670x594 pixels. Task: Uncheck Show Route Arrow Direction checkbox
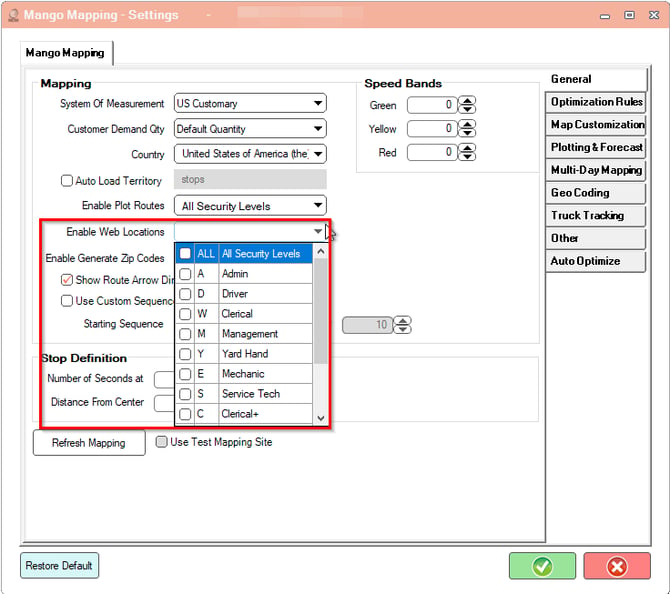67,280
